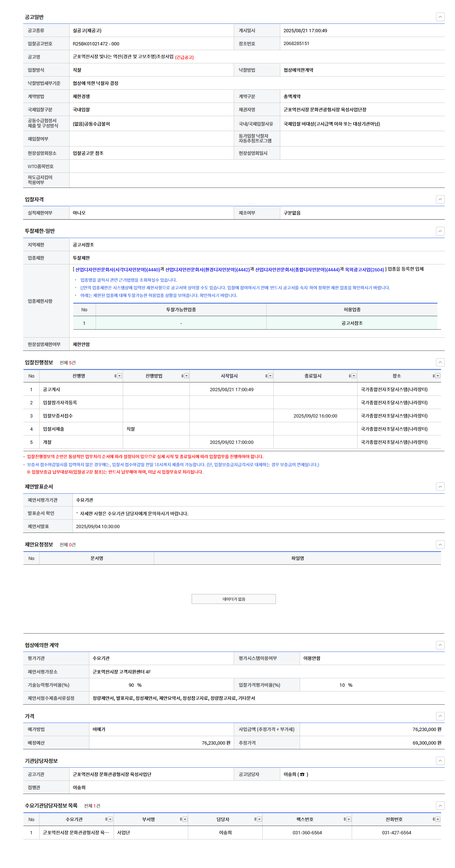Screen dimensions: 455x868
Task: Click the 게시일시 value 2025/08/21 17:00:49
Action: click(305, 30)
